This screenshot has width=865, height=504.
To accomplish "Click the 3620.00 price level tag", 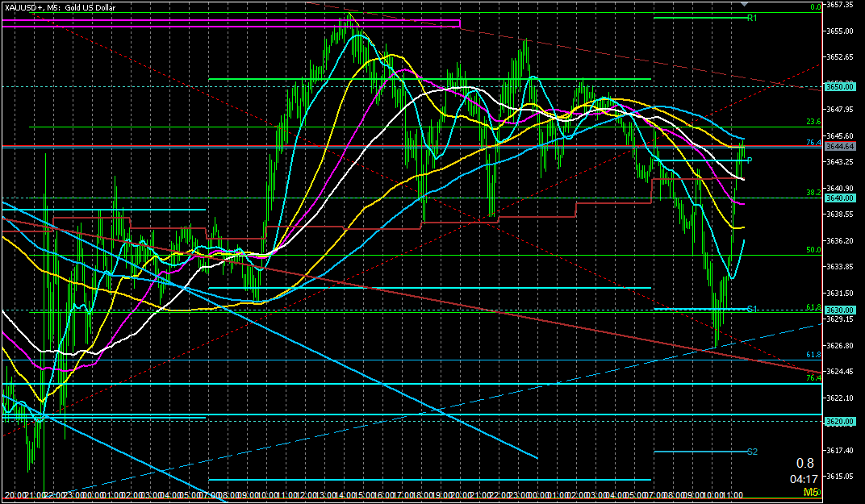I will pyautogui.click(x=839, y=422).
